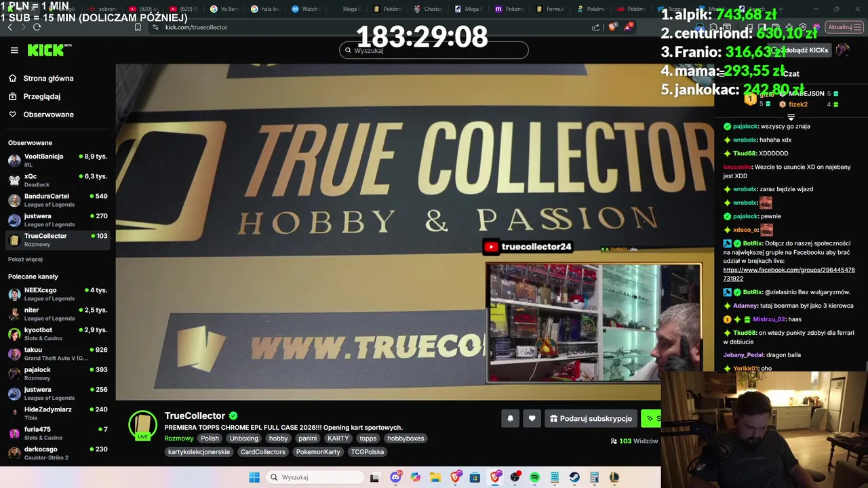The height and width of the screenshot is (488, 868).
Task: Click chat username Mistrzu_02
Action: pyautogui.click(x=769, y=319)
